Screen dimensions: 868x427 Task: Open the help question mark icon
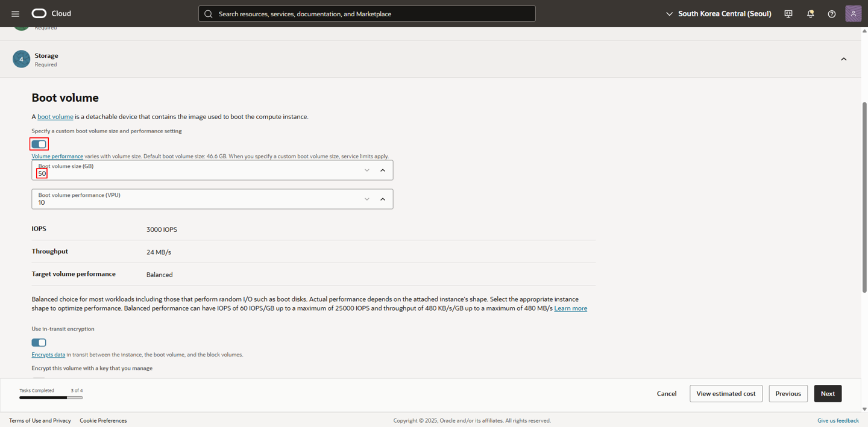pyautogui.click(x=831, y=14)
